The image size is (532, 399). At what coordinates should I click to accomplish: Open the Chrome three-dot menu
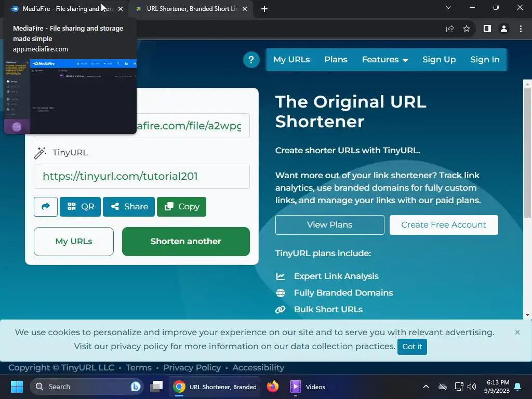521,29
